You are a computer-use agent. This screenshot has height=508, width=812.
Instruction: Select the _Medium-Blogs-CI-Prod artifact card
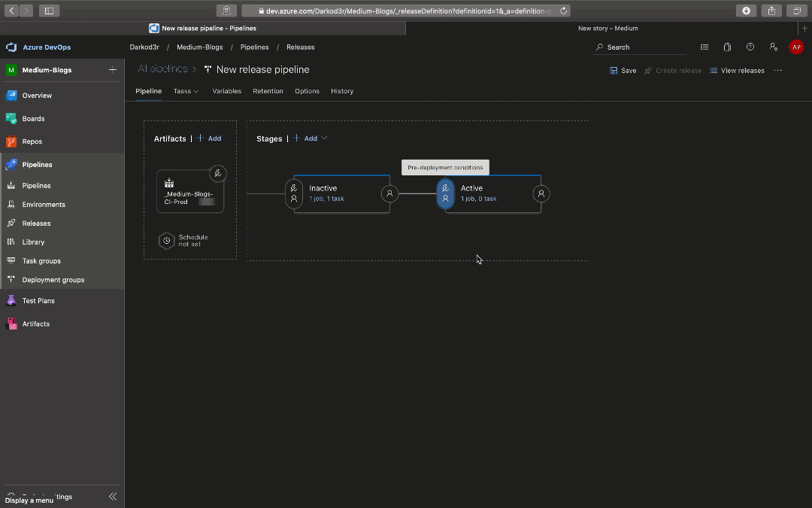tap(190, 192)
